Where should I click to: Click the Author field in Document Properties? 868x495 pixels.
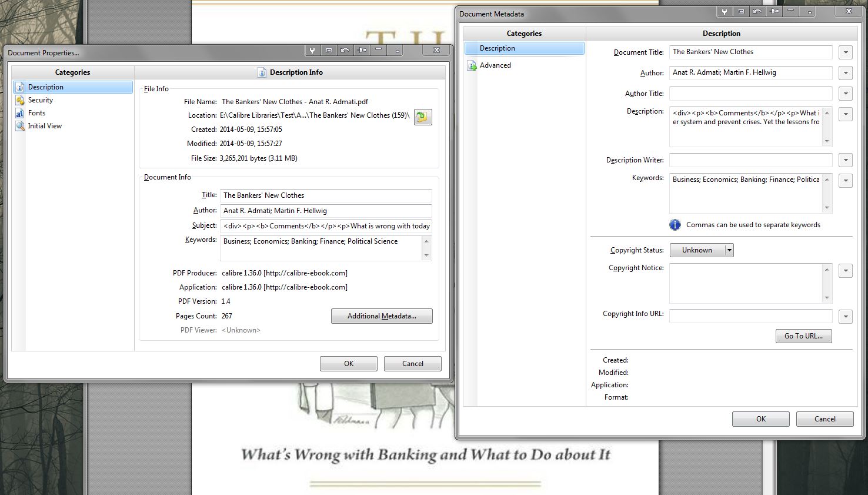click(x=326, y=211)
